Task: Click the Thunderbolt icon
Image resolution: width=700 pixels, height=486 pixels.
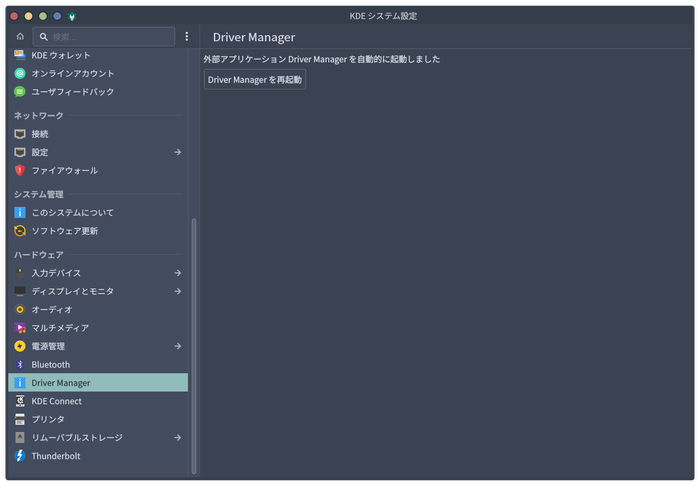Action: click(20, 456)
